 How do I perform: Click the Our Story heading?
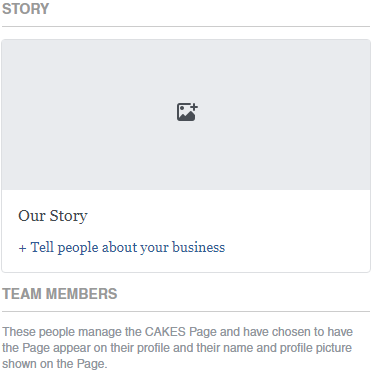[x=53, y=216]
